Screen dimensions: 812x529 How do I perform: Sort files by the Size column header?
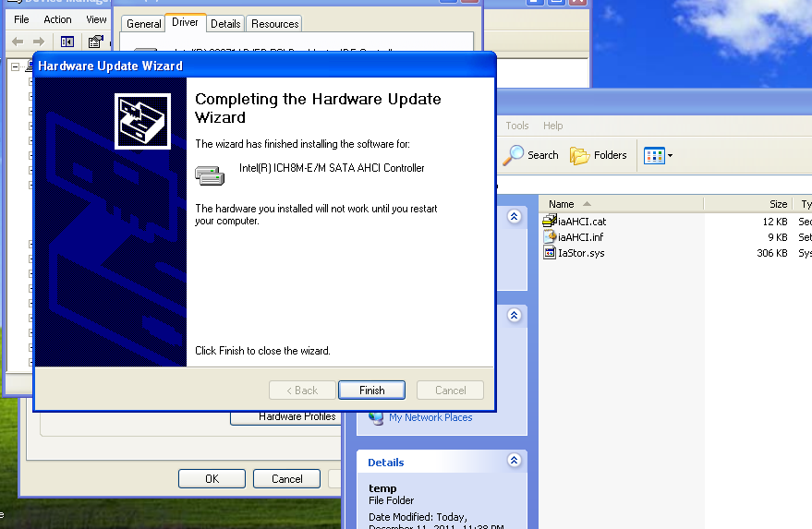[x=747, y=204]
